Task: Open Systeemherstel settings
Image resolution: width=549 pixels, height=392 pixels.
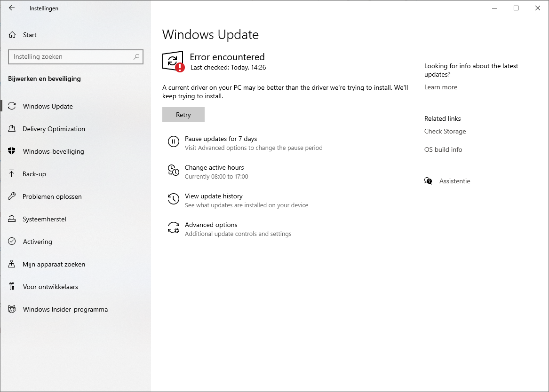Action: (x=76, y=219)
